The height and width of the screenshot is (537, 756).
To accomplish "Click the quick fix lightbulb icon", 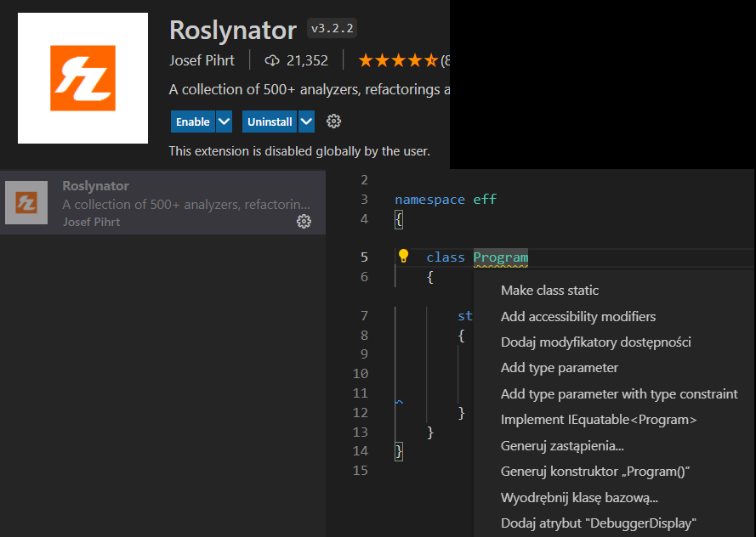I will pos(403,256).
